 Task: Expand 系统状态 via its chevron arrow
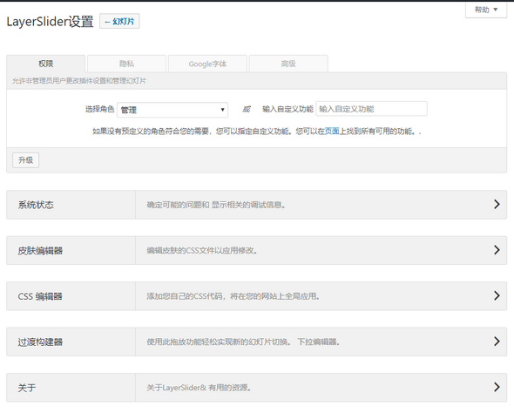pyautogui.click(x=497, y=204)
